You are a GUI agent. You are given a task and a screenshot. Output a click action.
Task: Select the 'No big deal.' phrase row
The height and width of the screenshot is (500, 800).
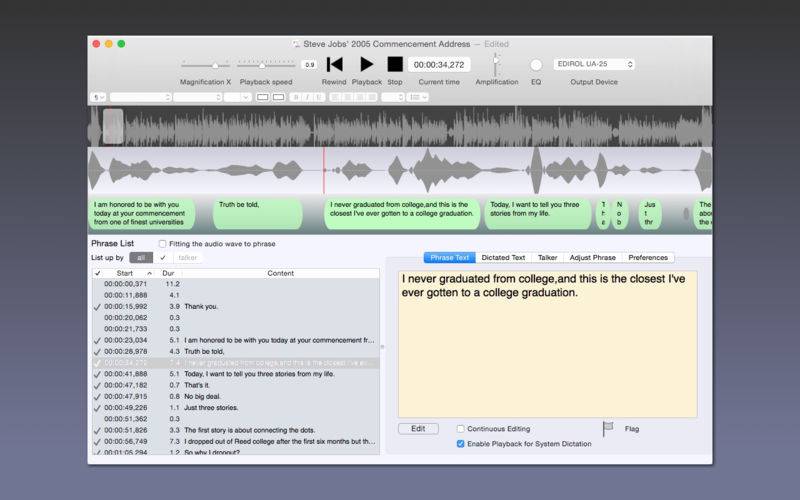click(236, 396)
